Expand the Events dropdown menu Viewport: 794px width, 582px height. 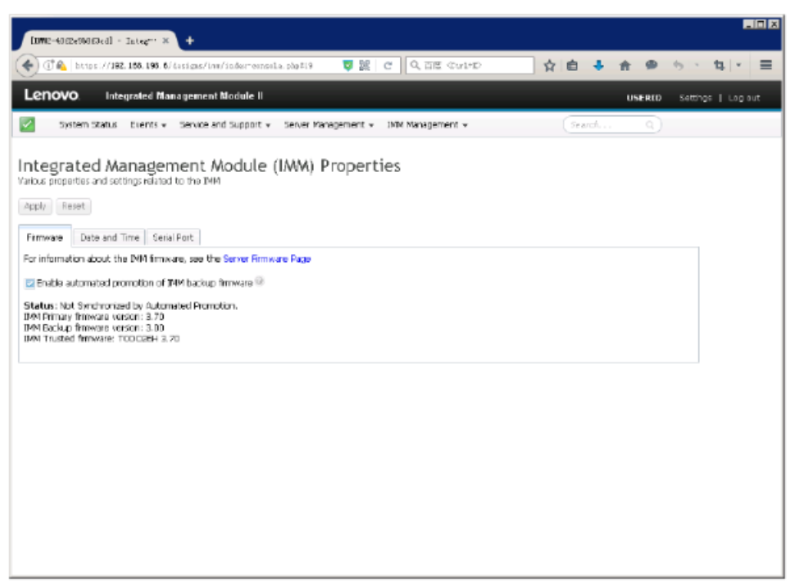coord(148,125)
